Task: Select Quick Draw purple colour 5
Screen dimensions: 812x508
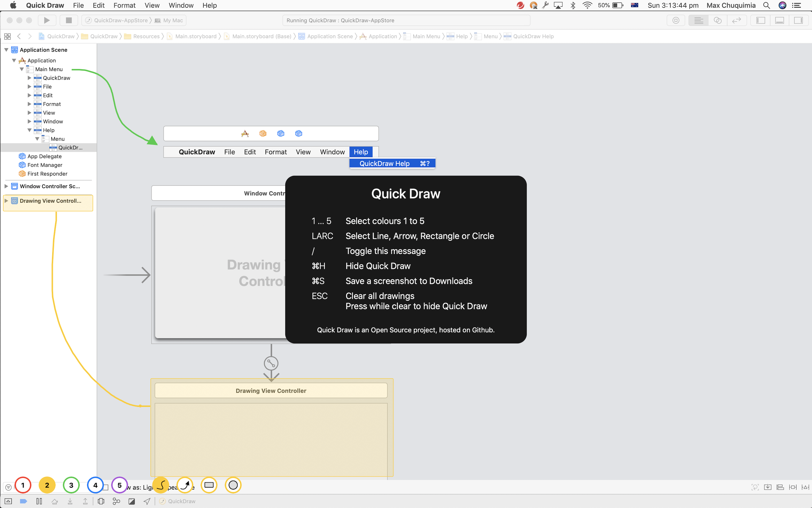Action: [x=120, y=485]
